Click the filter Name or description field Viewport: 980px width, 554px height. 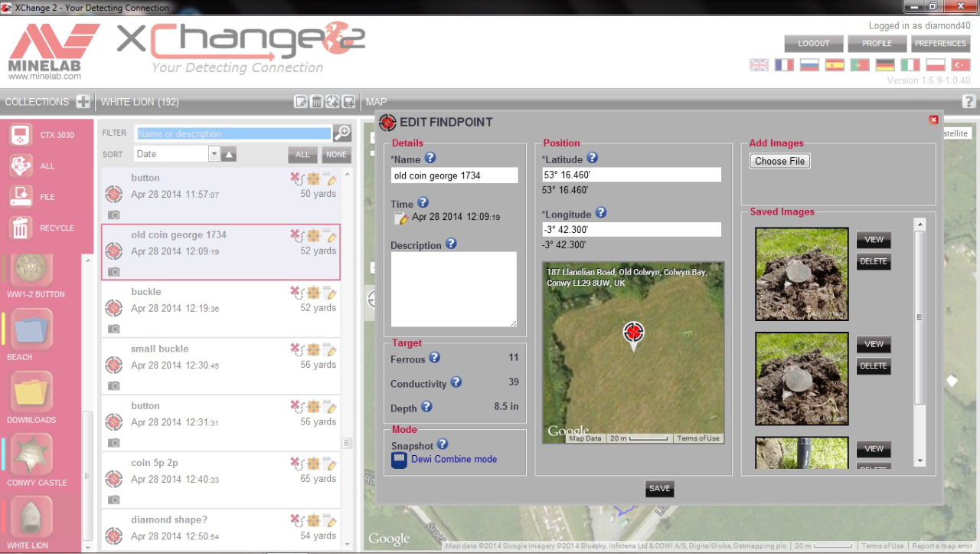click(x=233, y=133)
